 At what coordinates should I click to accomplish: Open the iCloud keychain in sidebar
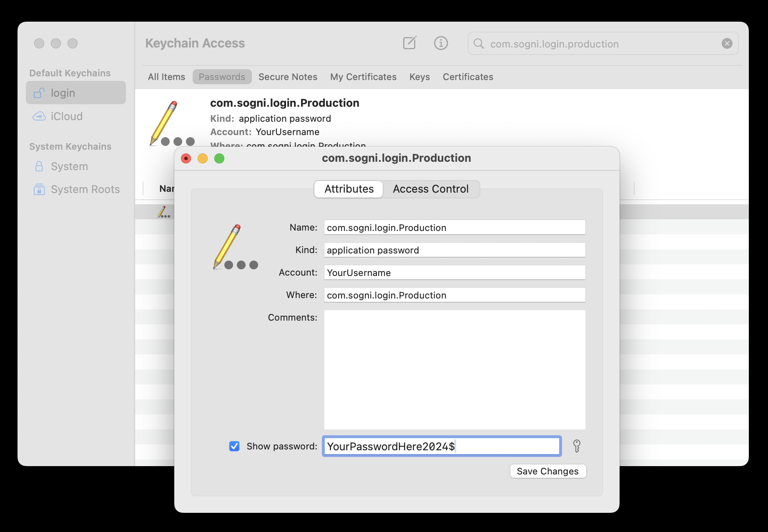[x=66, y=116]
